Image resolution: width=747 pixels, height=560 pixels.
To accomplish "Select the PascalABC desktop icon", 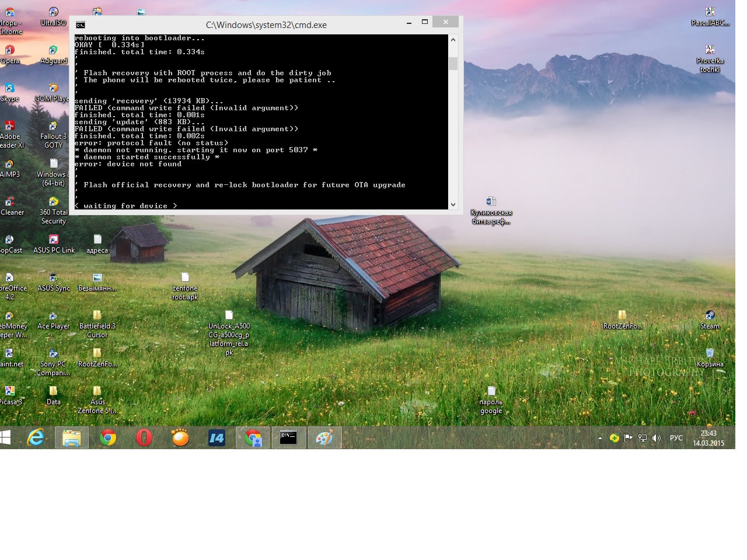I will pyautogui.click(x=710, y=13).
